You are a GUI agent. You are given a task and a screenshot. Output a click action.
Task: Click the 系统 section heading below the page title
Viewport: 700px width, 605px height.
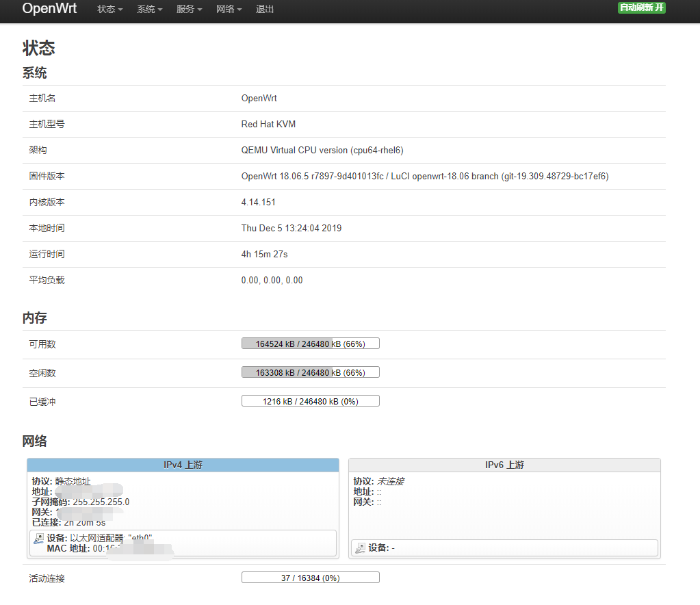[x=35, y=73]
